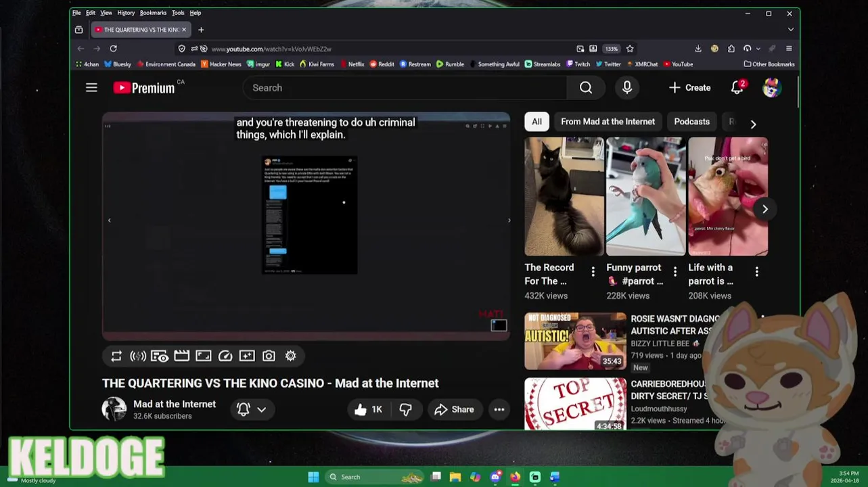Take a screenshot with camera icon
The width and height of the screenshot is (868, 487).
pyautogui.click(x=269, y=356)
